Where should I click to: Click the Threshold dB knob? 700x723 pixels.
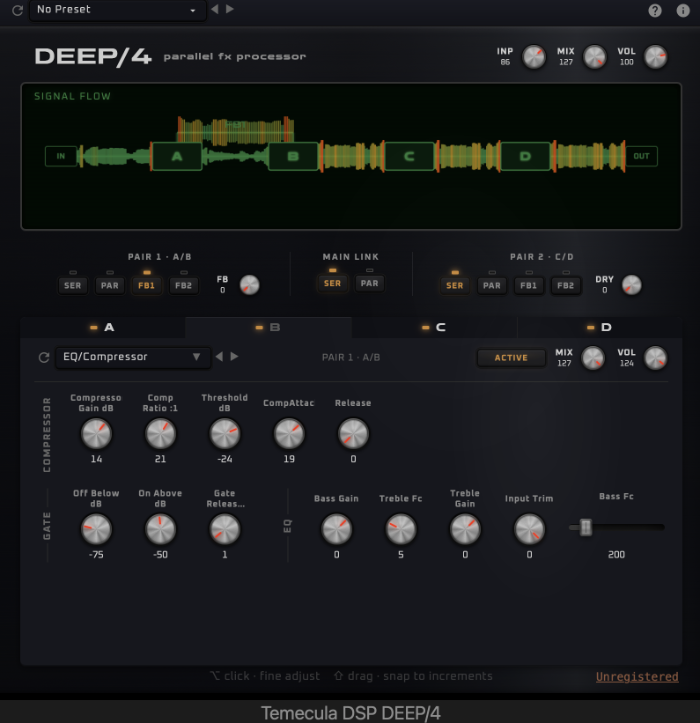(225, 433)
